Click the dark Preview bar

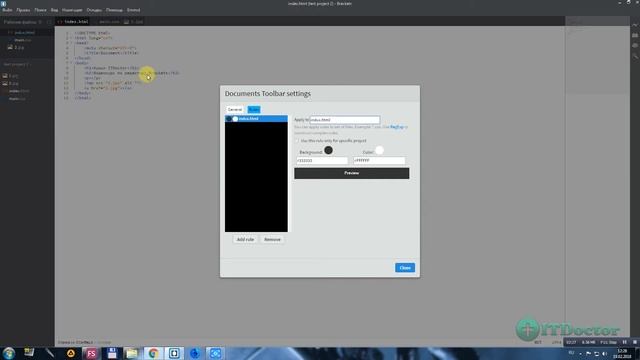tap(351, 173)
